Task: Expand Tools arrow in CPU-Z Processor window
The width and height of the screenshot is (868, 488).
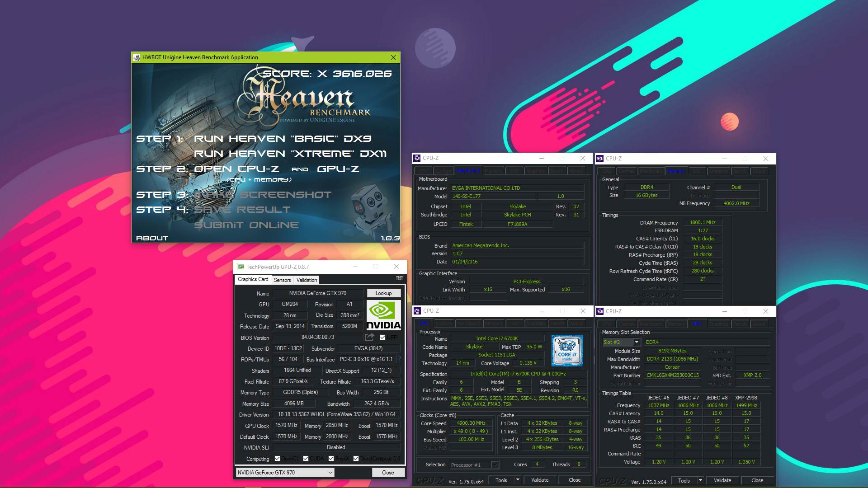Action: [518, 480]
